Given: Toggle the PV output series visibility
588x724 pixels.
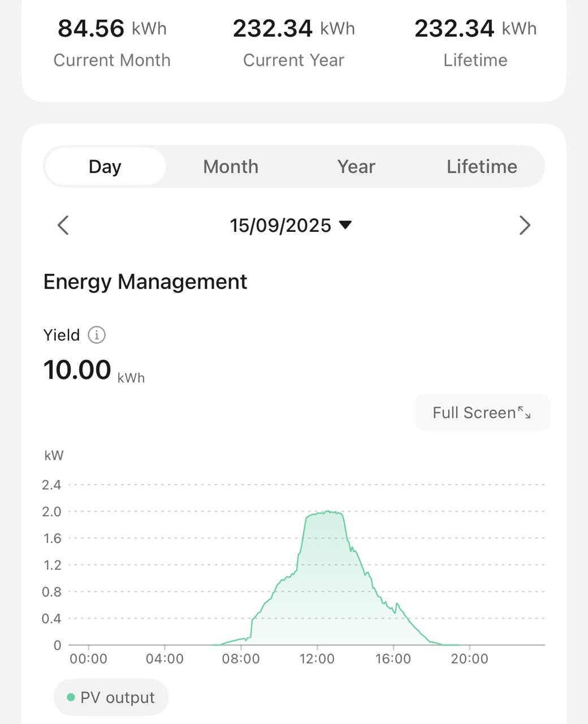Looking at the screenshot, I should click(x=111, y=697).
